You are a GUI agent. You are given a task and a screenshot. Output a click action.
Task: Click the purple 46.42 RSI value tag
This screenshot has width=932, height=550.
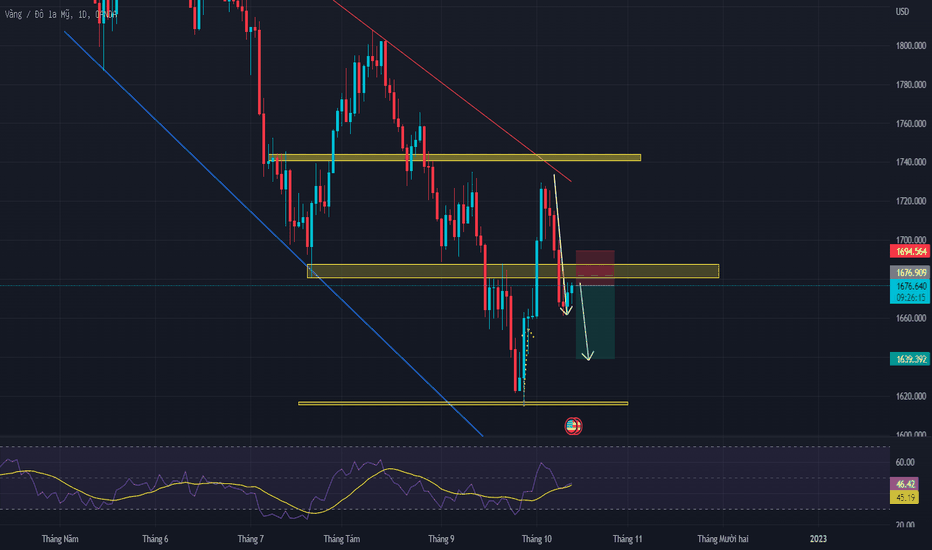coord(905,484)
